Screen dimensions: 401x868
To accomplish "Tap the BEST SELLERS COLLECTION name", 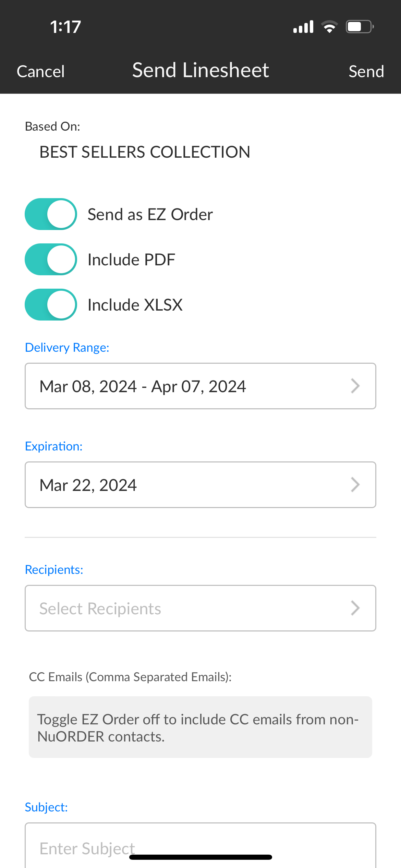I will [145, 152].
